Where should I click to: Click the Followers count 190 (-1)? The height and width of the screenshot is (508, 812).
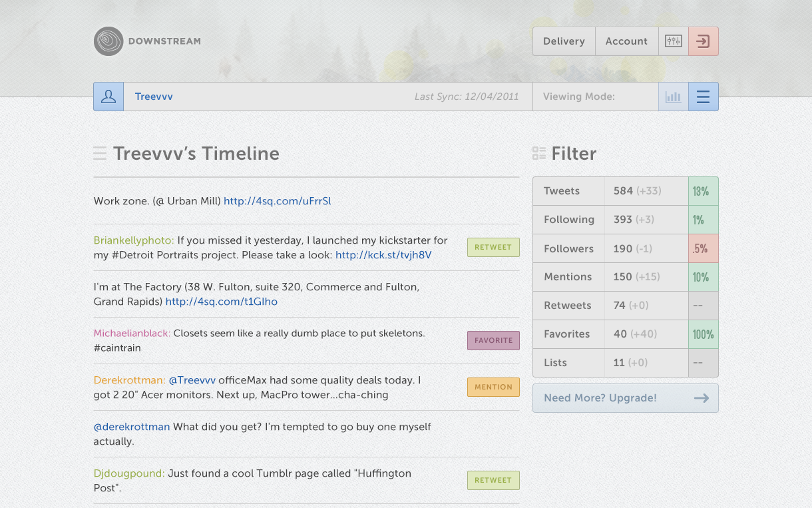tap(633, 248)
